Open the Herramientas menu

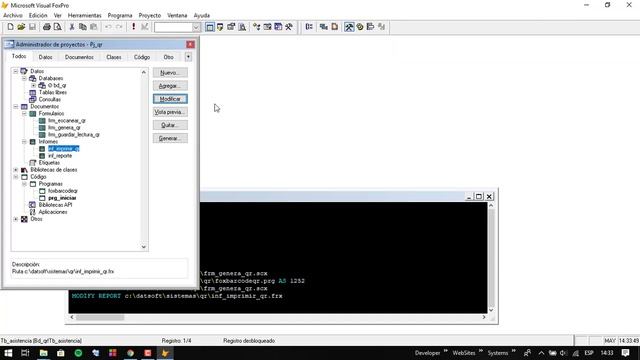coord(84,15)
